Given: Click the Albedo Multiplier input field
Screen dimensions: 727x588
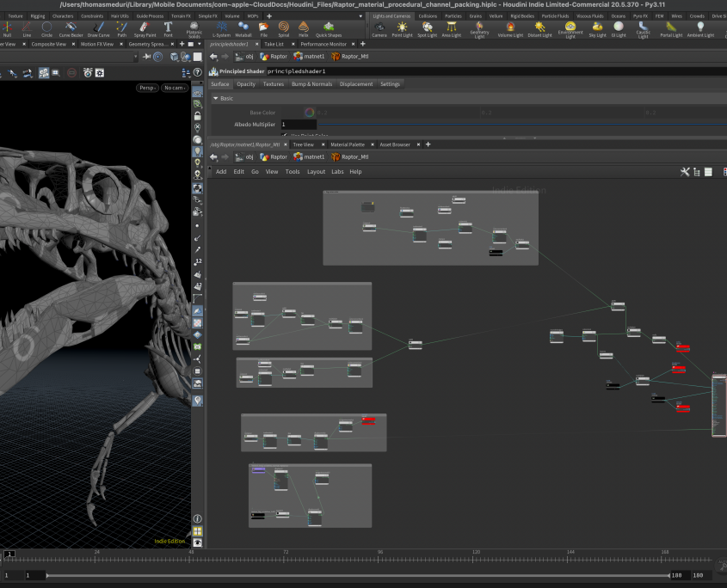Looking at the screenshot, I should 299,125.
